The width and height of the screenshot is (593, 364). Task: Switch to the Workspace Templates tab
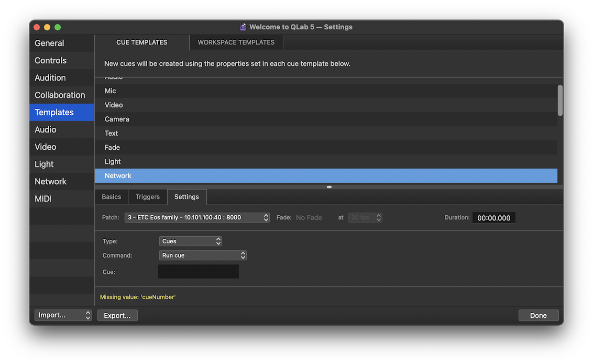pos(236,42)
